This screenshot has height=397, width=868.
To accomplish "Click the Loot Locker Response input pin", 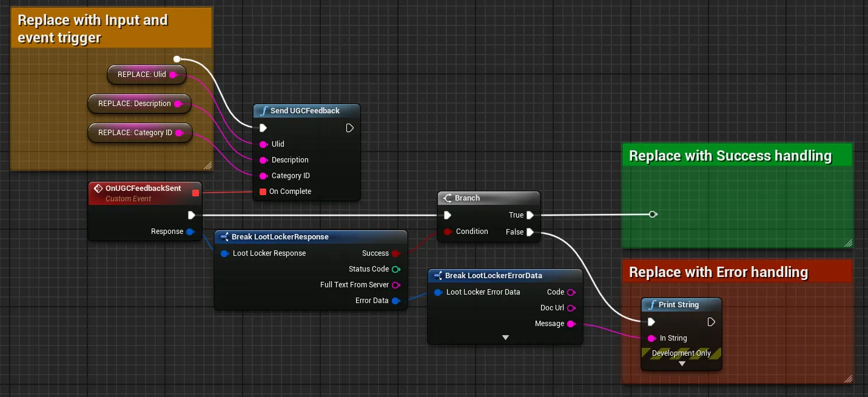I will click(x=224, y=253).
